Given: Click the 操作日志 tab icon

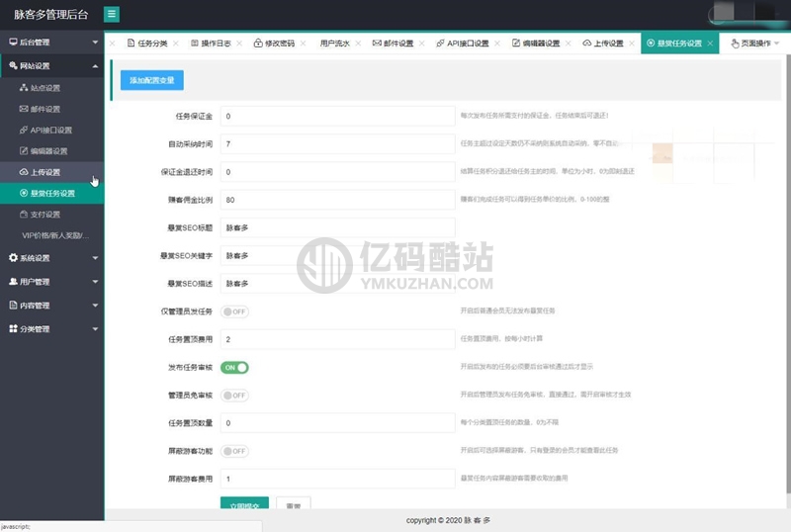Looking at the screenshot, I should tap(194, 43).
